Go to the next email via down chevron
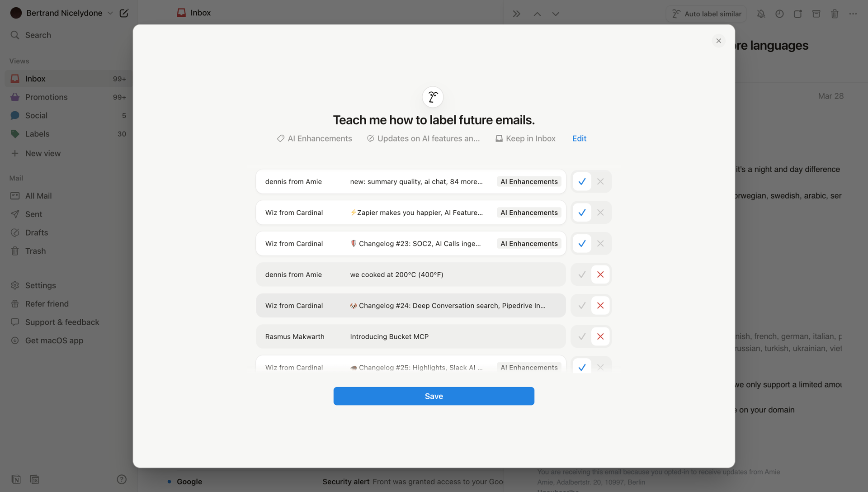Viewport: 868px width, 492px height. 555,14
